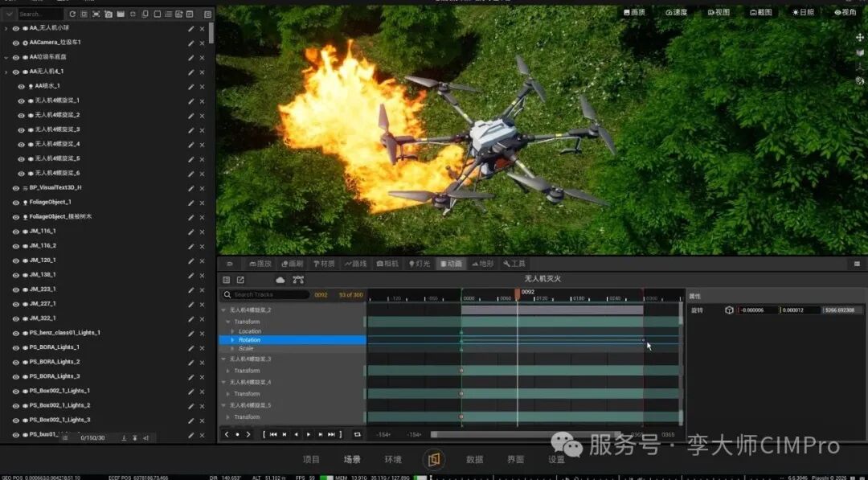Jump to the end of the timeline

pyautogui.click(x=332, y=435)
